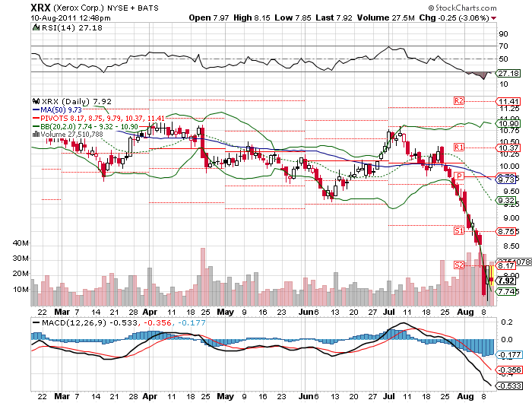Image resolution: width=532 pixels, height=403 pixels.
Task: Click the XRX ticker title
Action: (x=41, y=8)
